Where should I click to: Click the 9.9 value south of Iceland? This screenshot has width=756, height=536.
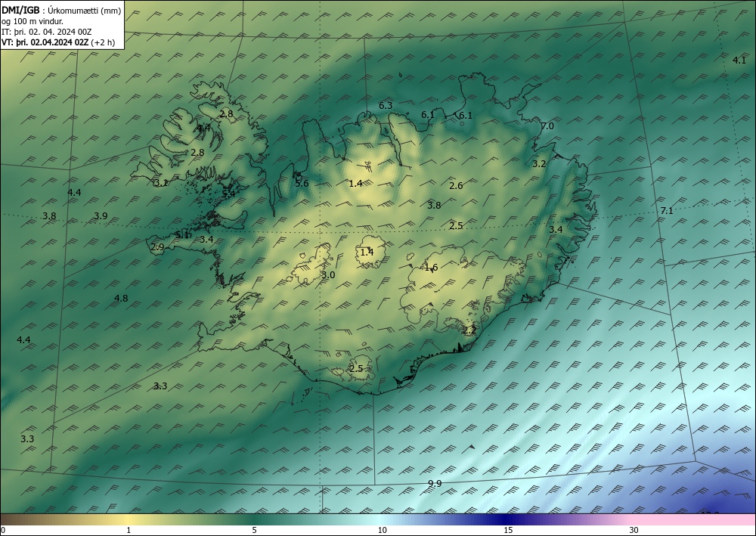pyautogui.click(x=435, y=484)
